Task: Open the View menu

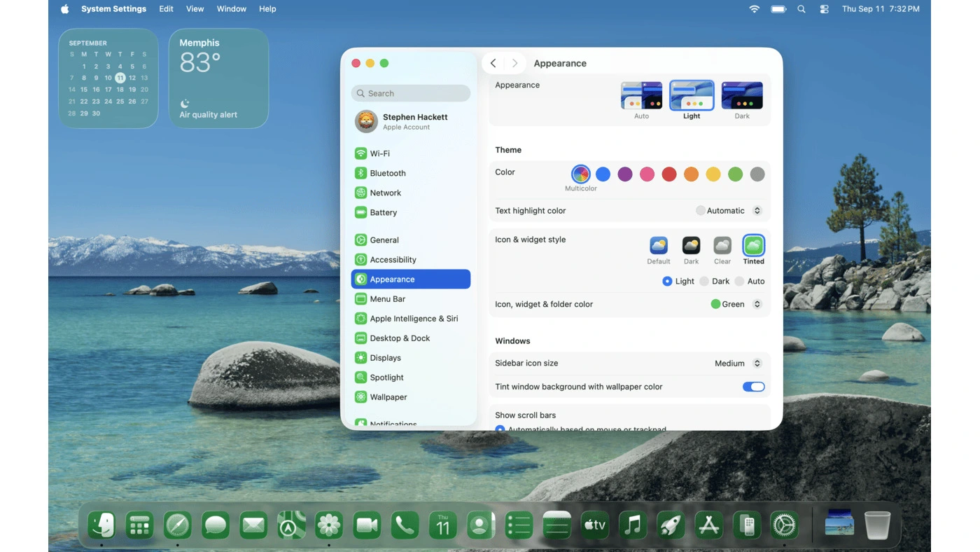Action: (195, 9)
